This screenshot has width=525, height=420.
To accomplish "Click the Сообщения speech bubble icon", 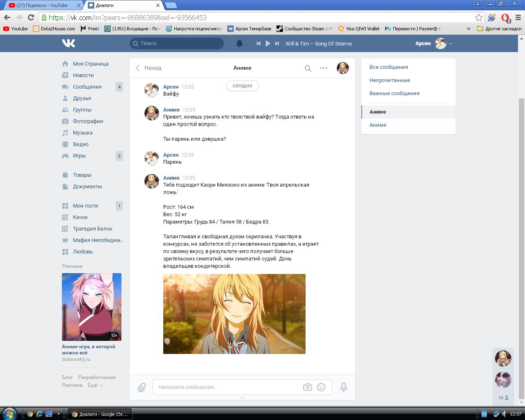I will (x=65, y=87).
